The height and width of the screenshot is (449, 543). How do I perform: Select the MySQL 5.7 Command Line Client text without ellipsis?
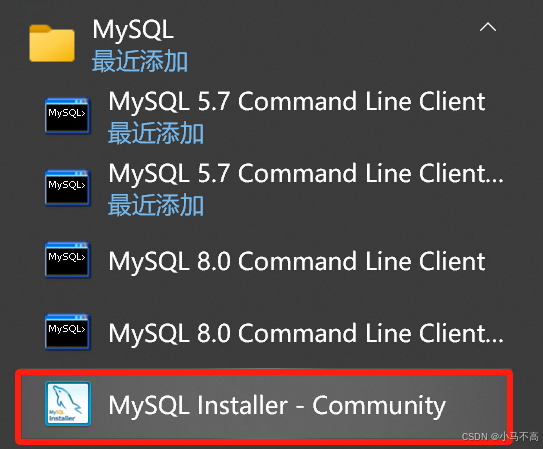(297, 101)
